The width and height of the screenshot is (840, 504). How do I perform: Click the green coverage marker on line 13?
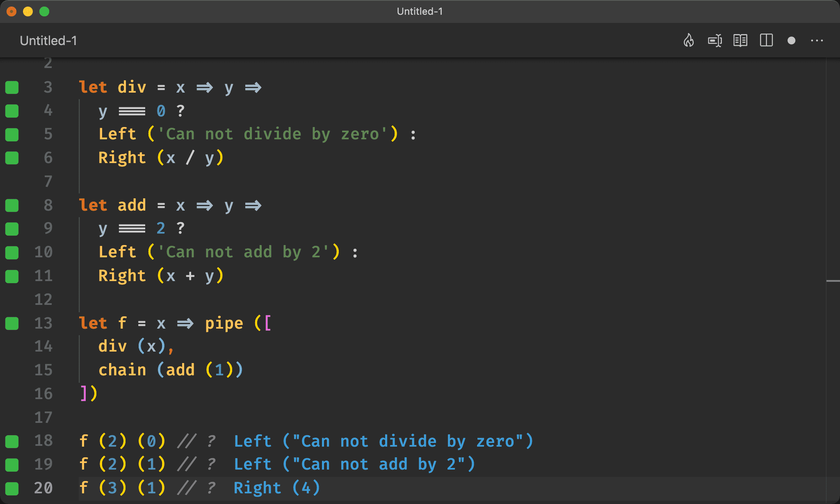(12, 323)
